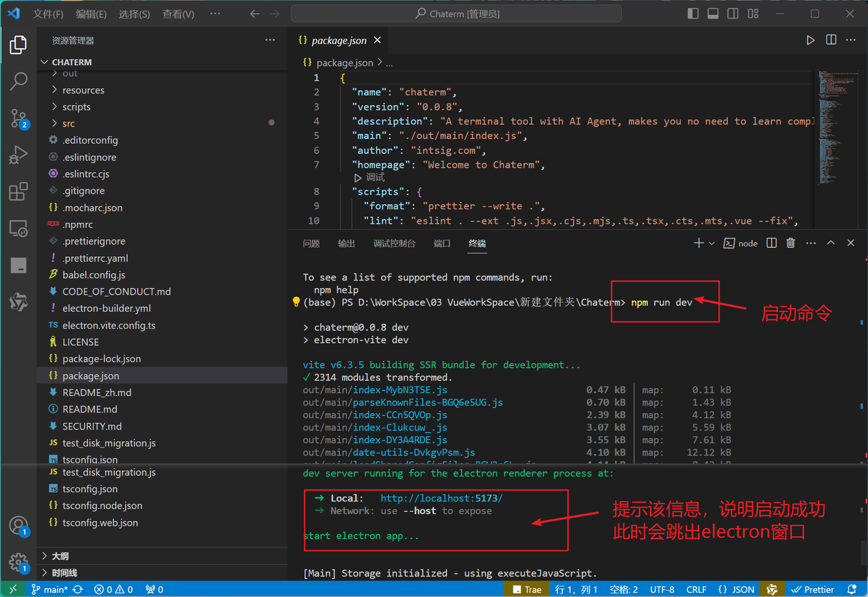Click the Chaterm command center search box
The width and height of the screenshot is (868, 597).
(x=456, y=14)
